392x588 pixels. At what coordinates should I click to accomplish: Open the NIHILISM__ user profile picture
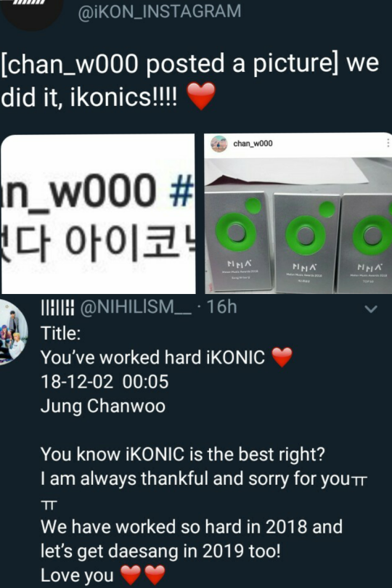[13, 332]
